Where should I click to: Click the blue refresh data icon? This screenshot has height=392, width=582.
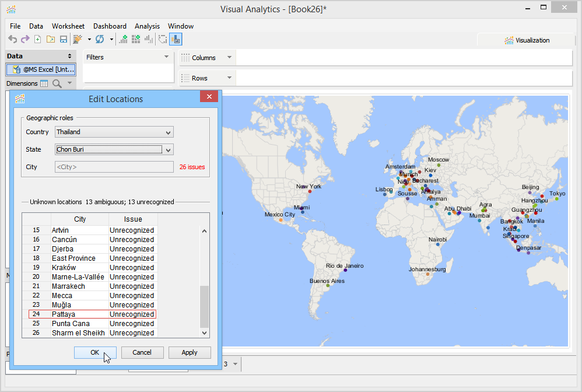(100, 39)
